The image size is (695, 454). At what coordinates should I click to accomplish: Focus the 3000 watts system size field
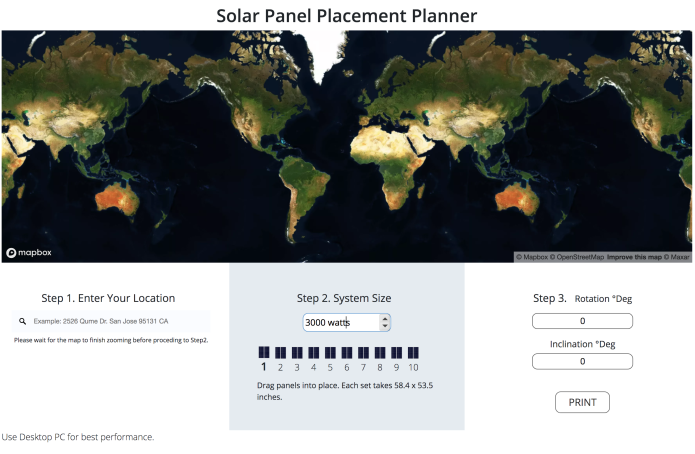click(x=341, y=322)
